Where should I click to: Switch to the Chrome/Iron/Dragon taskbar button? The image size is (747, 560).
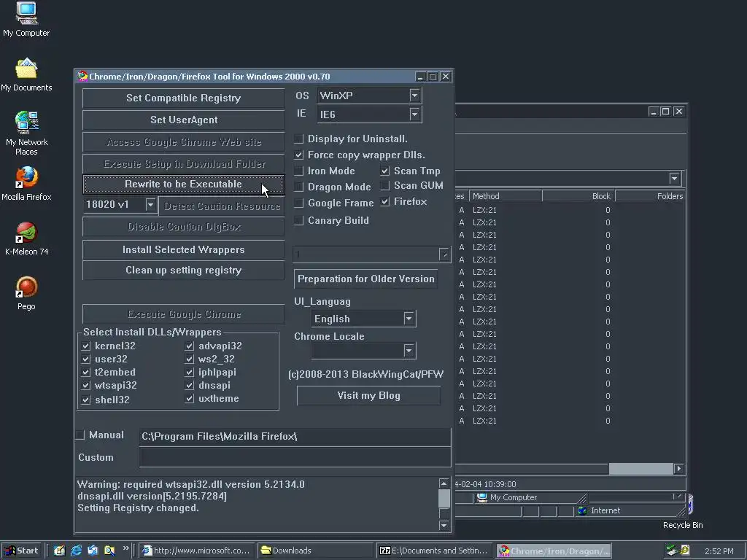pos(554,551)
